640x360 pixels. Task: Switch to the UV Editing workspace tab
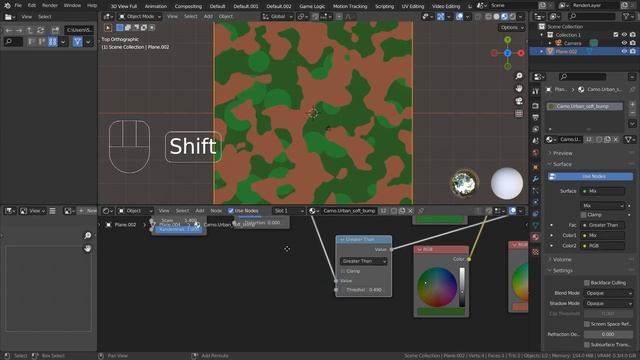413,7
